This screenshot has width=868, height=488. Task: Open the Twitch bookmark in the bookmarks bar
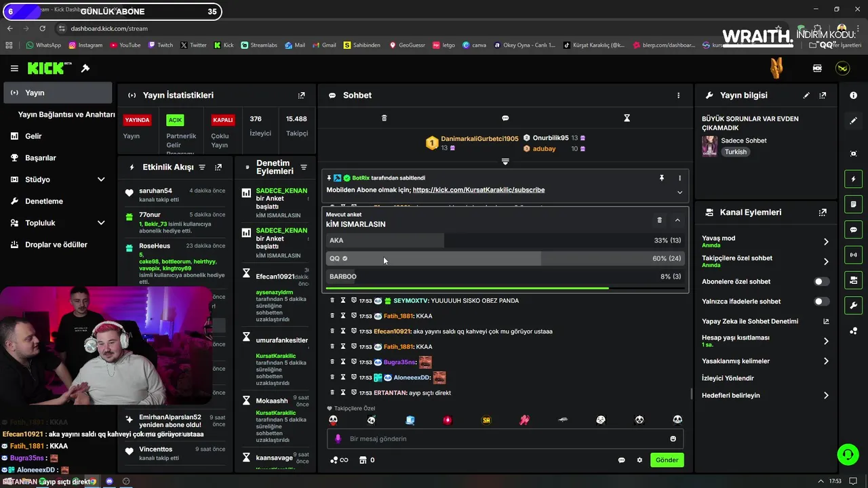tap(160, 45)
